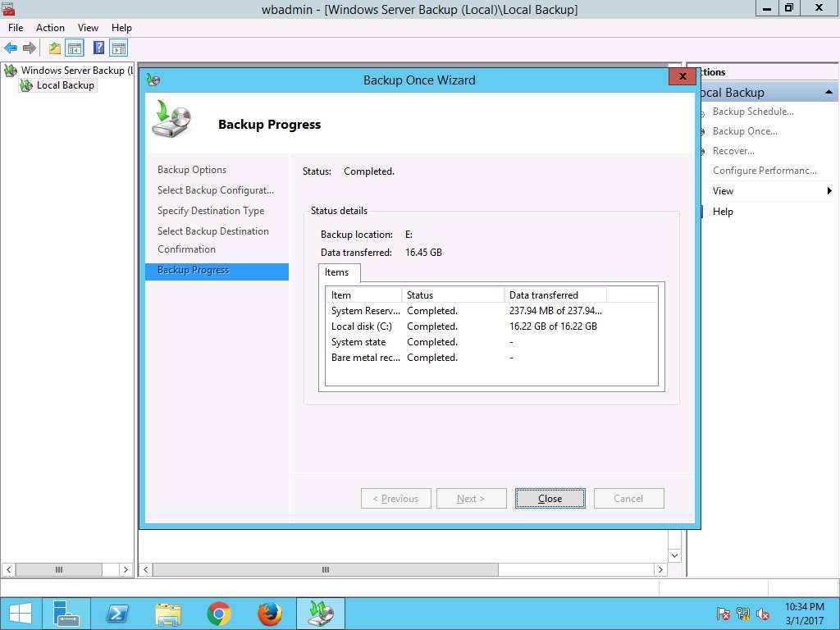Screen dimensions: 840x630
Task: Click the network tray icon
Action: (x=743, y=614)
